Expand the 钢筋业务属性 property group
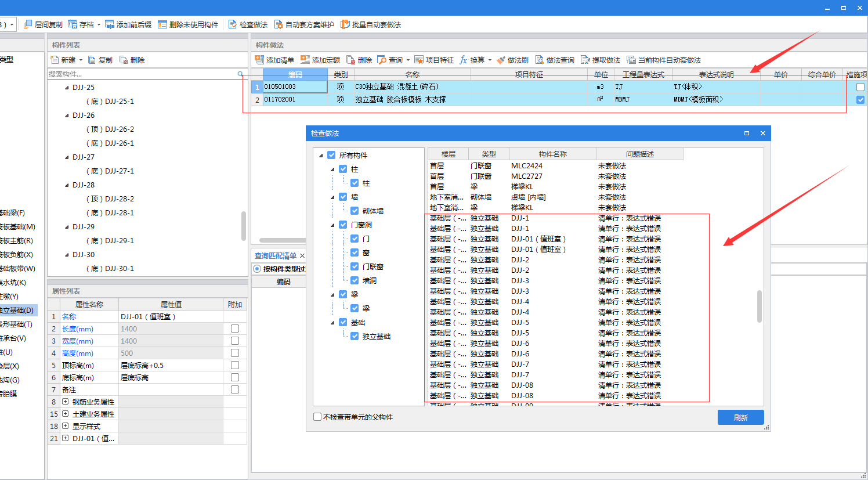 pyautogui.click(x=65, y=402)
